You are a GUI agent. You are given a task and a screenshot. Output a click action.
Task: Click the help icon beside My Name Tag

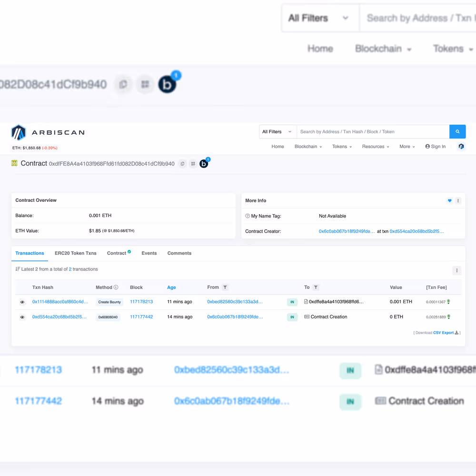248,216
